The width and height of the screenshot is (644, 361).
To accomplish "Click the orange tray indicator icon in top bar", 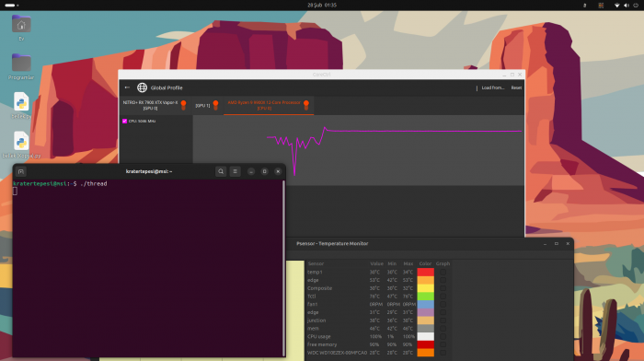I will 601,6.
